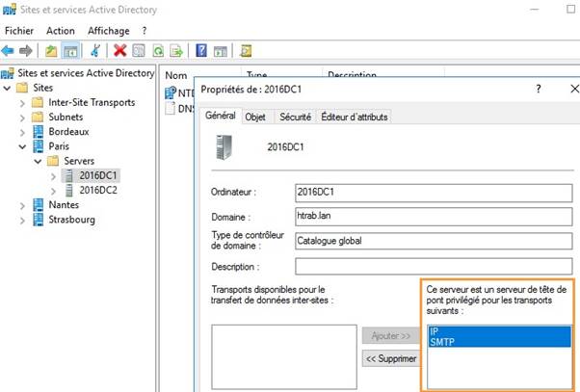Viewport: 580px width, 392px height.
Task: Collapse the Paris site node
Action: pyautogui.click(x=22, y=146)
